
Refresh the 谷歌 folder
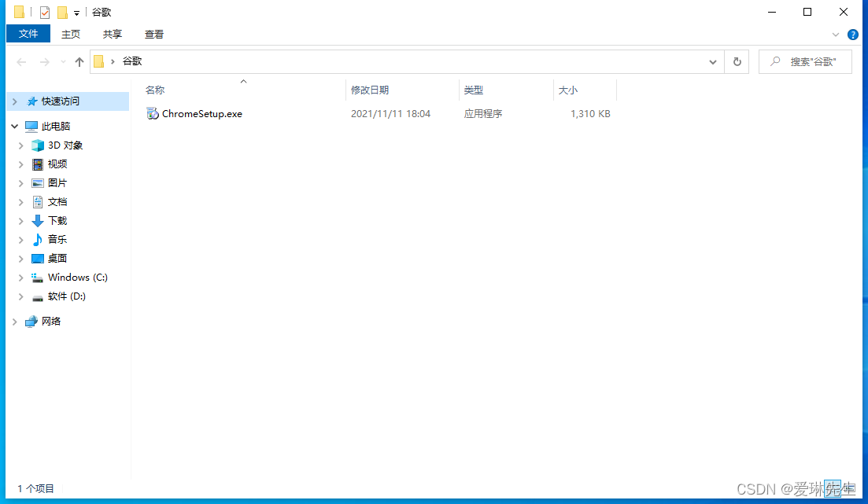click(x=737, y=62)
